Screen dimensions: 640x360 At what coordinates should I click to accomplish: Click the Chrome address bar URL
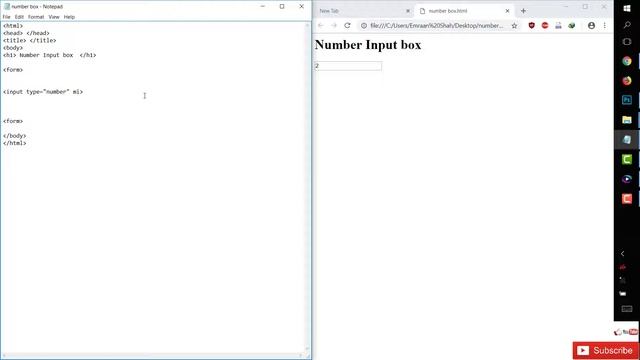tap(437, 25)
